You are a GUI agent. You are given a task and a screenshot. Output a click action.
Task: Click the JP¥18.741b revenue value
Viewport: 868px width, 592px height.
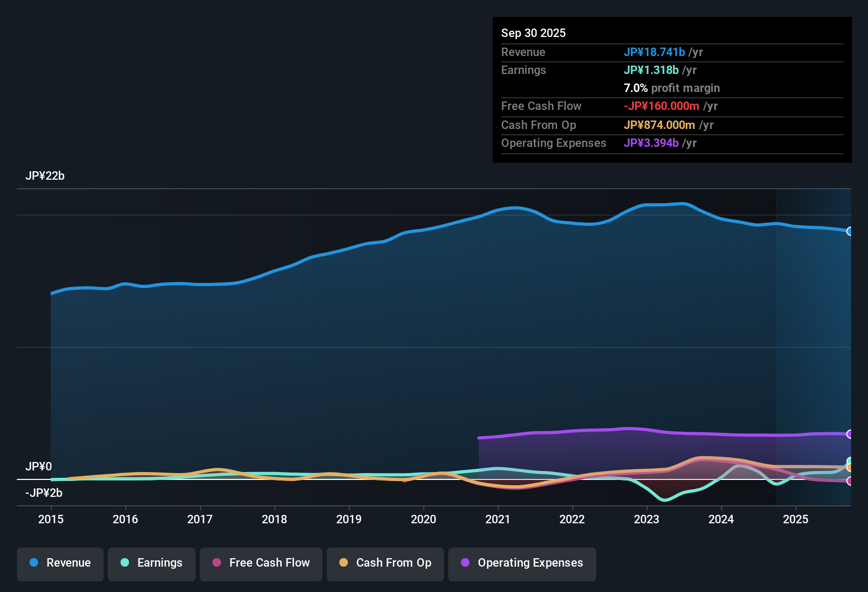pyautogui.click(x=655, y=52)
